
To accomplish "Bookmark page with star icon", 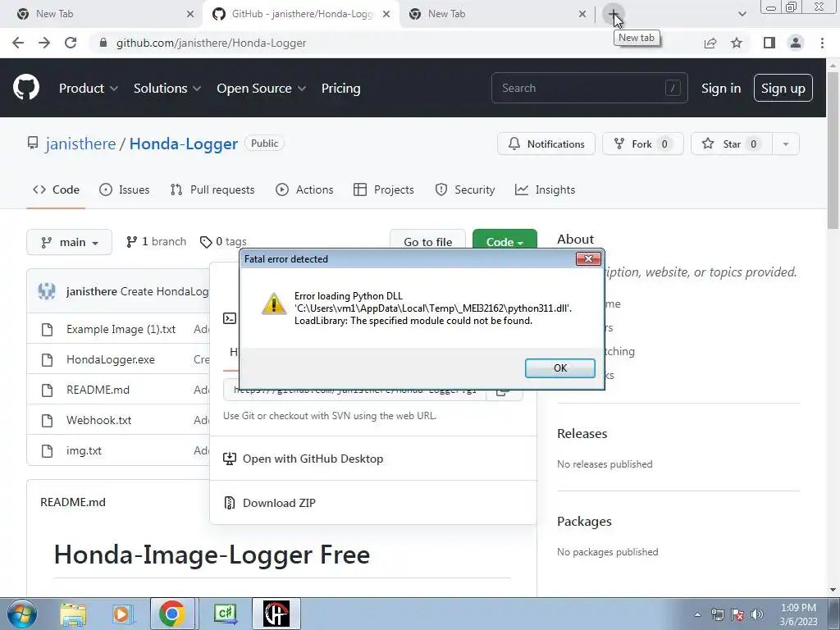I will pos(737,43).
